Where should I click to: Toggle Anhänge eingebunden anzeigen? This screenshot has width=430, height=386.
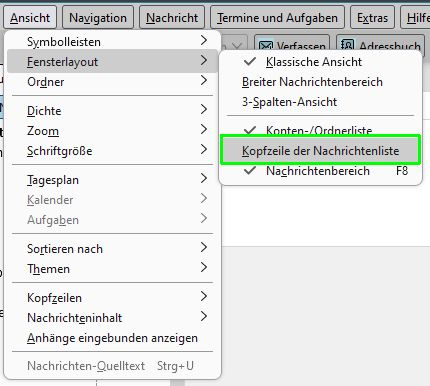coord(112,338)
